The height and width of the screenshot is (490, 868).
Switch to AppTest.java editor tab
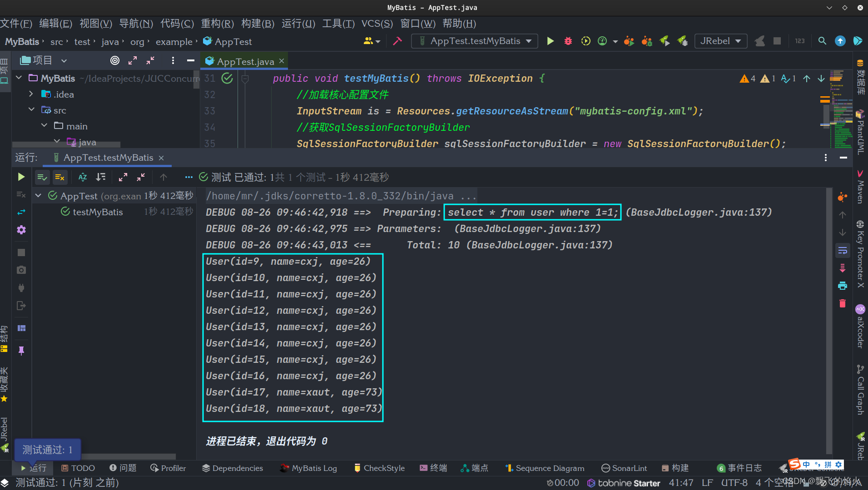pyautogui.click(x=245, y=61)
